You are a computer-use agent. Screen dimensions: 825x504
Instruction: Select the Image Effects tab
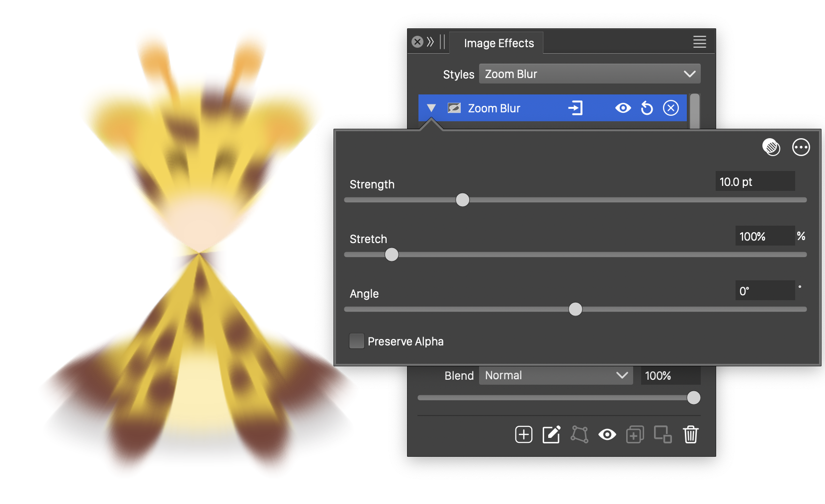(x=498, y=43)
